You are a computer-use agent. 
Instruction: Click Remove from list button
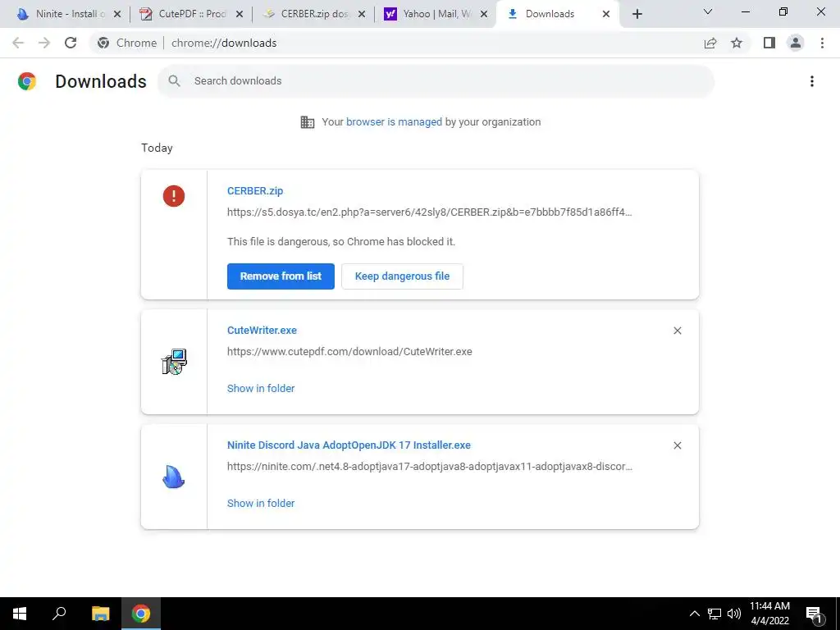(x=281, y=276)
